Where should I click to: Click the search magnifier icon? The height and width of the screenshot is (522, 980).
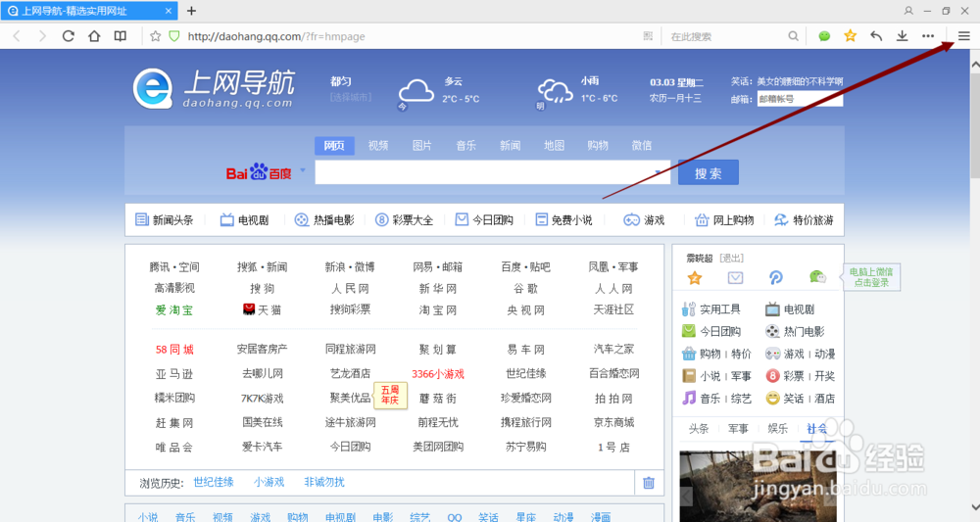point(793,36)
